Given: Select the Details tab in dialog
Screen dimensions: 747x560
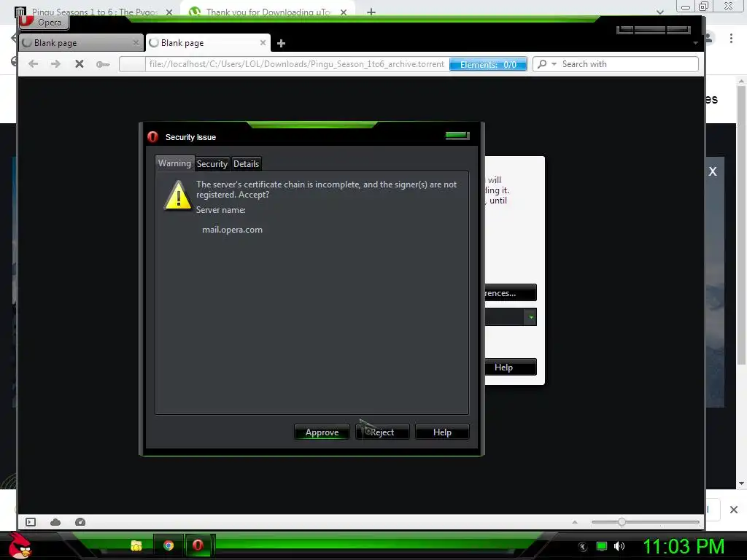Looking at the screenshot, I should [x=247, y=164].
